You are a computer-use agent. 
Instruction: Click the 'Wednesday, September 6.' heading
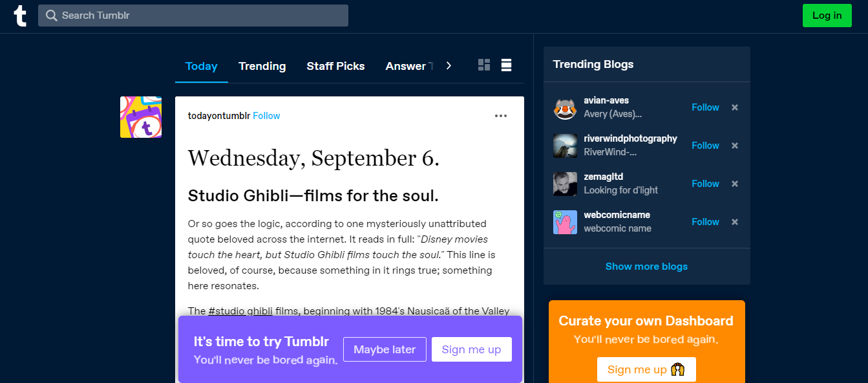point(313,158)
